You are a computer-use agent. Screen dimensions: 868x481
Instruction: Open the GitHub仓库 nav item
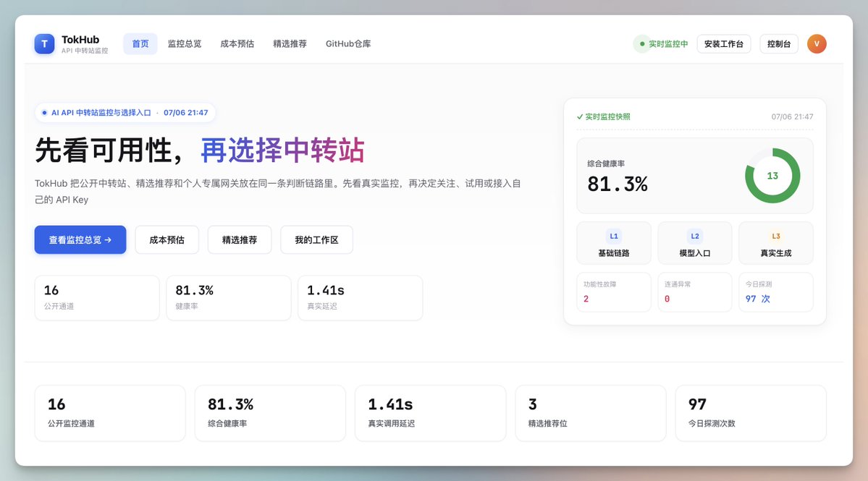click(x=348, y=43)
